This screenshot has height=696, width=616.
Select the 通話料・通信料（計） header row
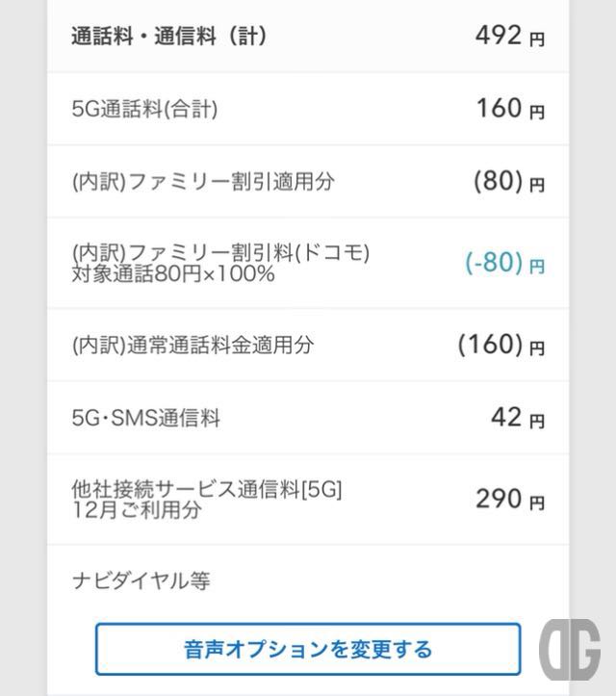tap(308, 36)
